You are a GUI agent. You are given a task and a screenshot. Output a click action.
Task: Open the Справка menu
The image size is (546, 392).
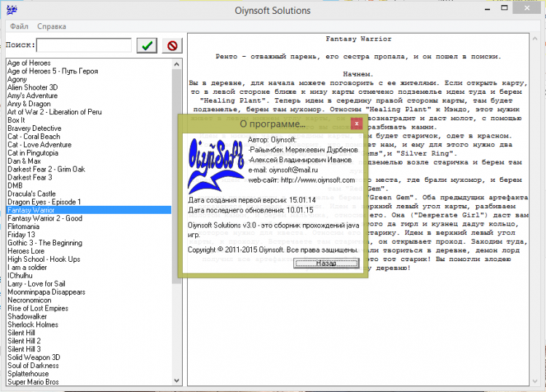[x=52, y=27]
